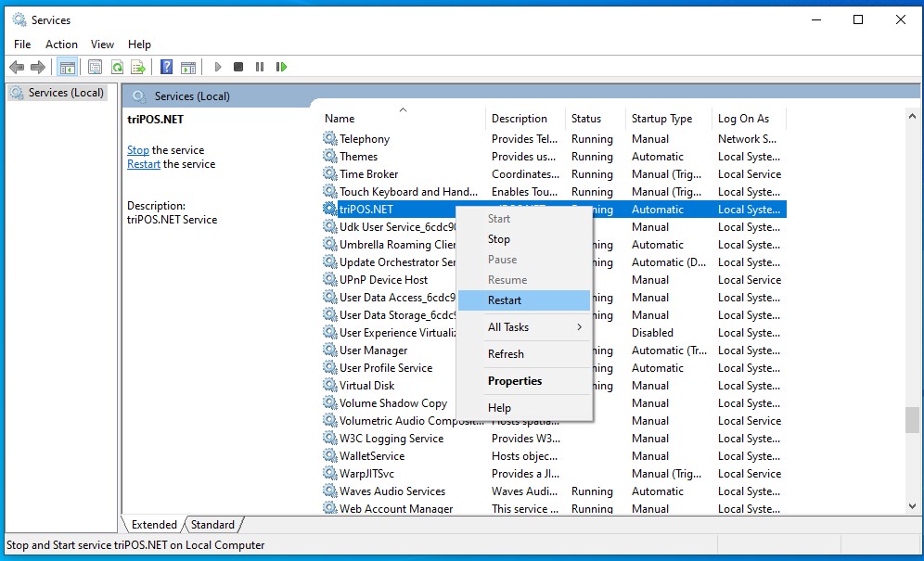Click the Forward arrow toolbar icon
This screenshot has width=924, height=561.
click(38, 67)
